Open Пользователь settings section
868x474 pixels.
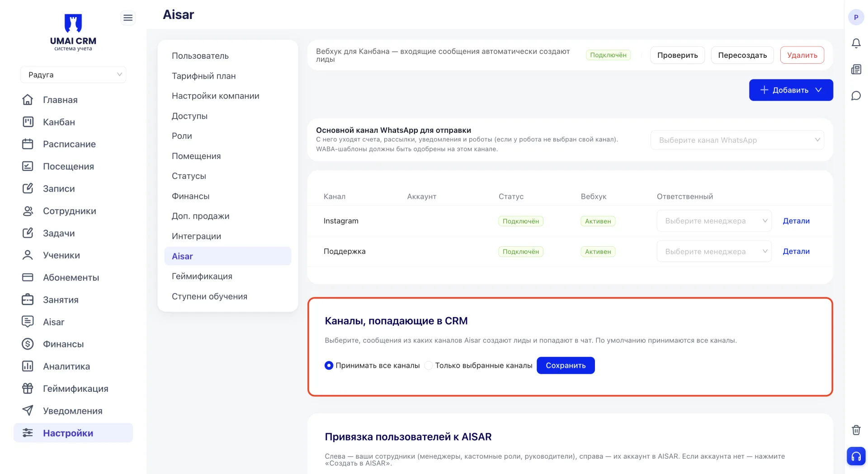[x=228, y=56]
